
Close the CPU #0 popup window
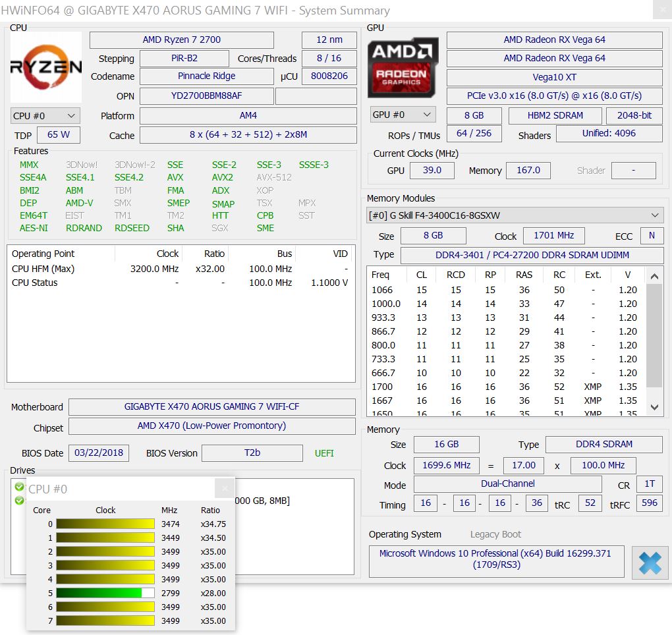224,488
